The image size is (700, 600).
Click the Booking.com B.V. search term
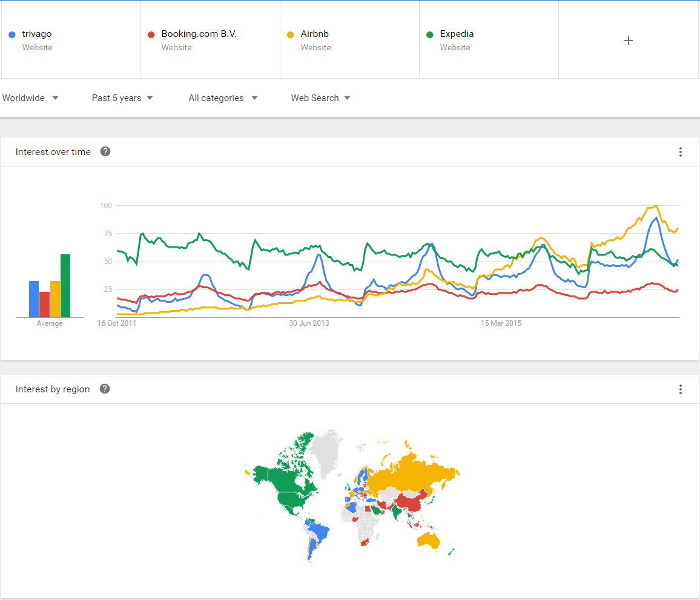pos(199,34)
